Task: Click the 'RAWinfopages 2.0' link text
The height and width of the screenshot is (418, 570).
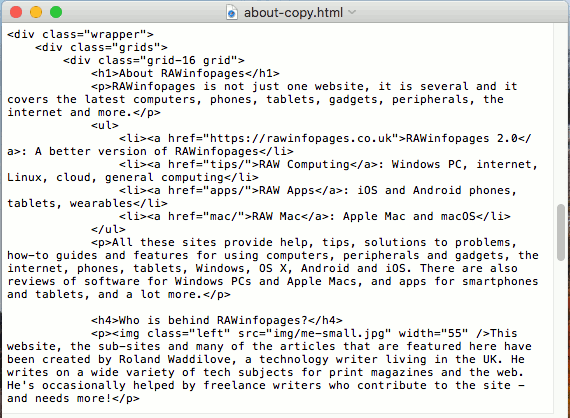Action: click(x=462, y=138)
